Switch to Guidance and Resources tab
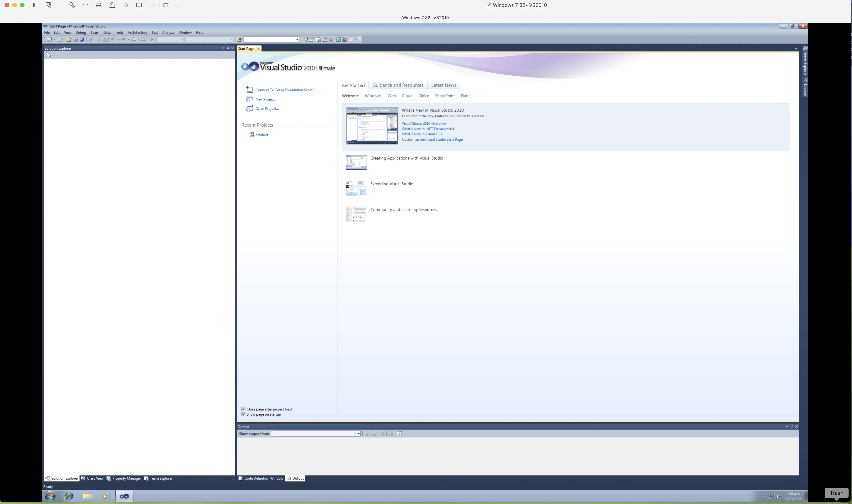Image resolution: width=852 pixels, height=504 pixels. coord(398,85)
